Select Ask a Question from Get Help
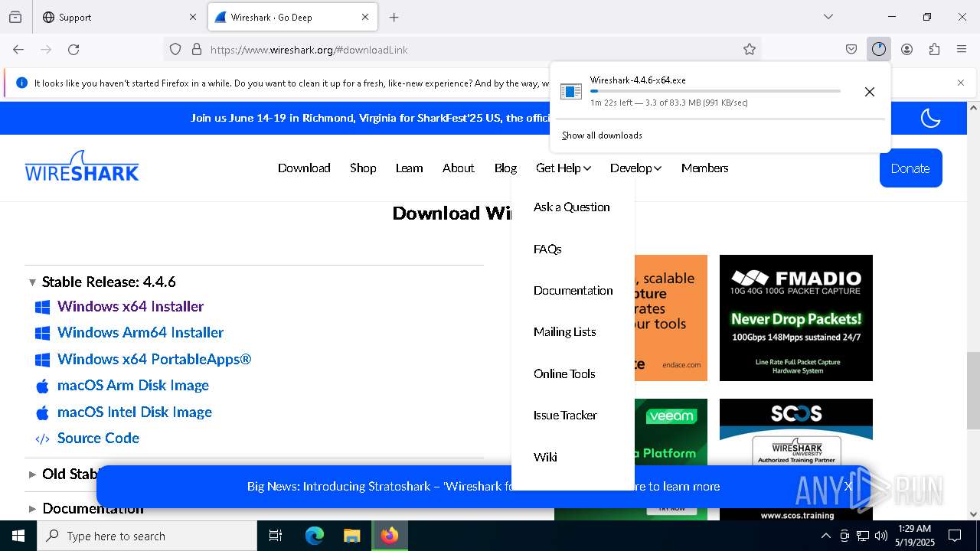Screen dimensions: 980x551 [571, 207]
